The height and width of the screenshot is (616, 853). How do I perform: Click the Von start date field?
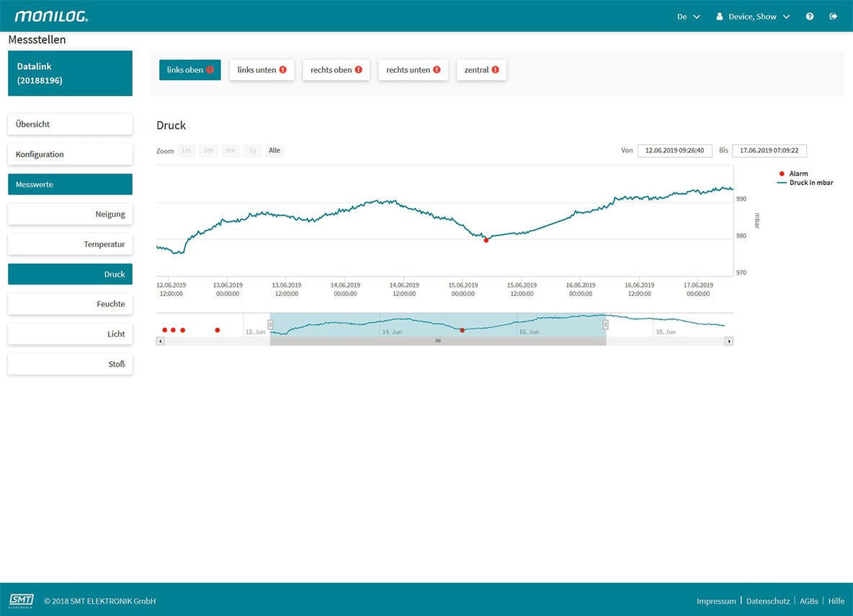click(674, 151)
